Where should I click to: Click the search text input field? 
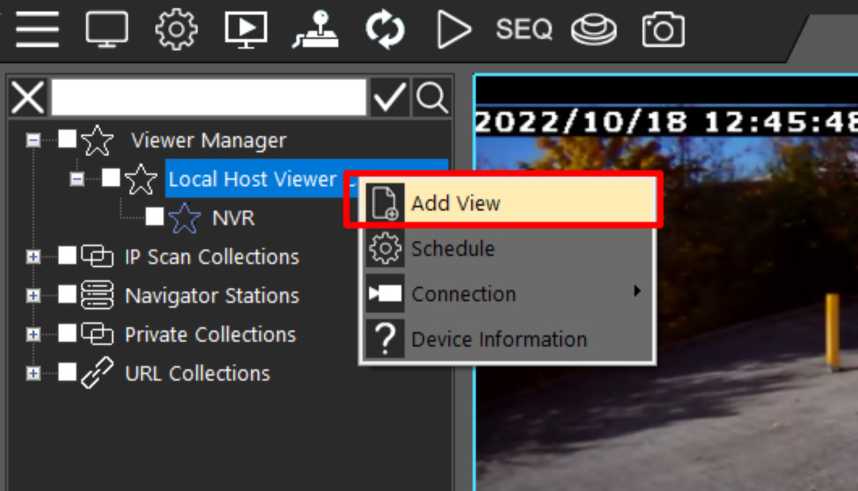click(208, 98)
